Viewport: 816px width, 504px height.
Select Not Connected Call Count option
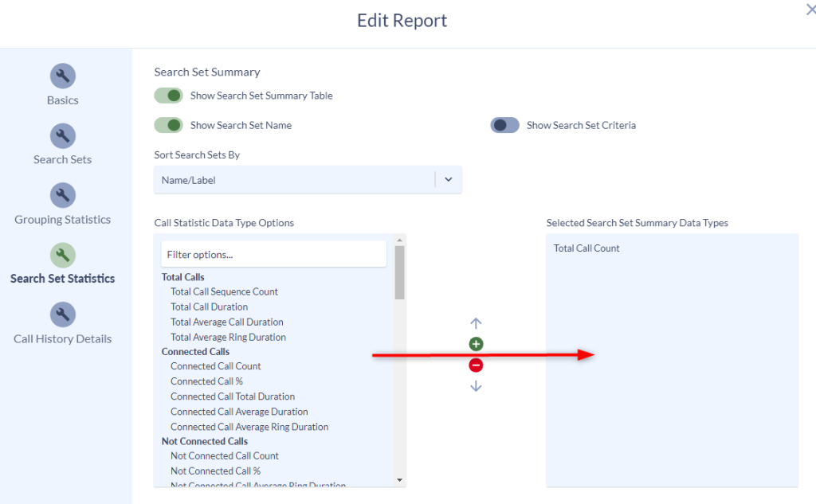[x=224, y=455]
